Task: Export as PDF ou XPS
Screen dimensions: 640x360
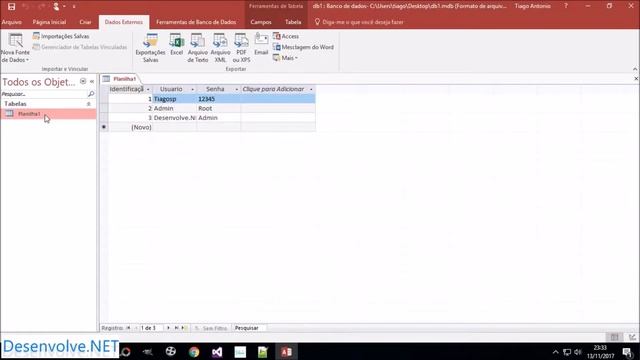Action: click(x=241, y=48)
